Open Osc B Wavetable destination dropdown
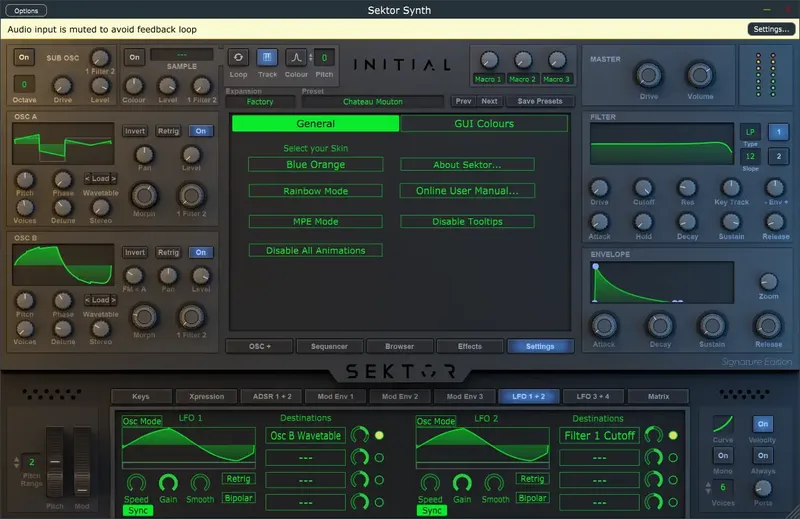 [x=305, y=436]
